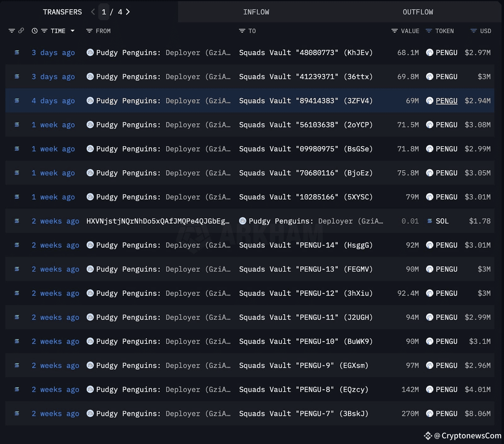Image resolution: width=504 pixels, height=444 pixels.
Task: Open Squads Vault "PENGU-12" (3hXiu)
Action: click(x=306, y=293)
